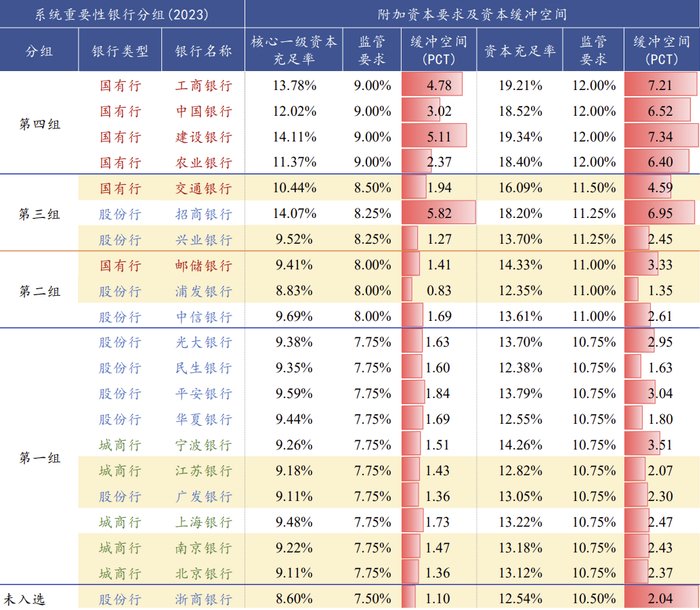Click the 7.50% requirement for 浙商银行
Screen dimensions: 700x610
(x=372, y=598)
